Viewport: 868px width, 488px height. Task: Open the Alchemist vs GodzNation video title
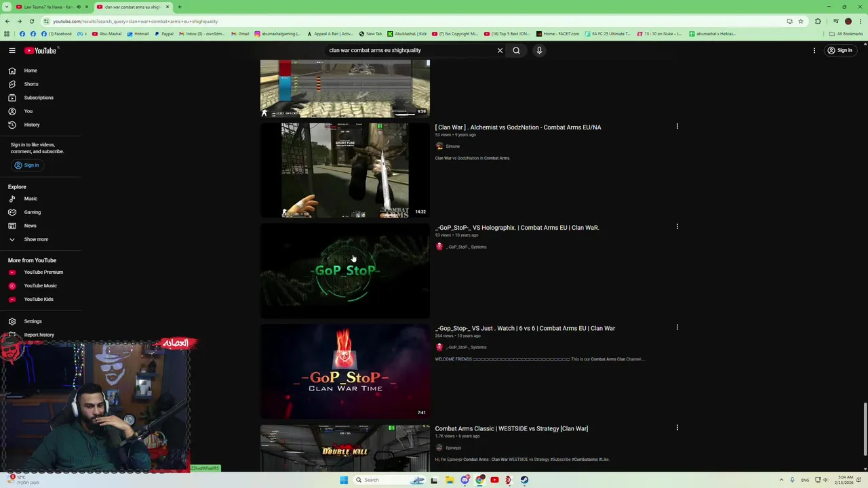point(517,127)
